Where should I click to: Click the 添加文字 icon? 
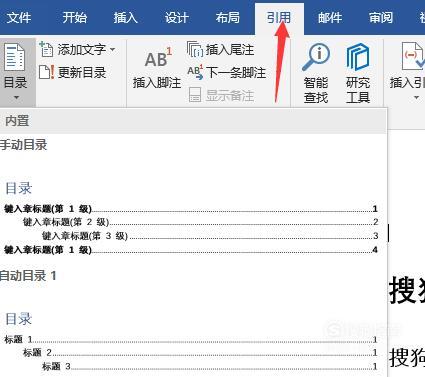(46, 49)
